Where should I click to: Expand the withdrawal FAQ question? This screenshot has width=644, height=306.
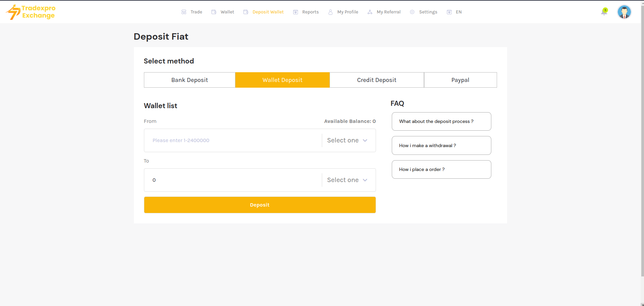pyautogui.click(x=441, y=145)
